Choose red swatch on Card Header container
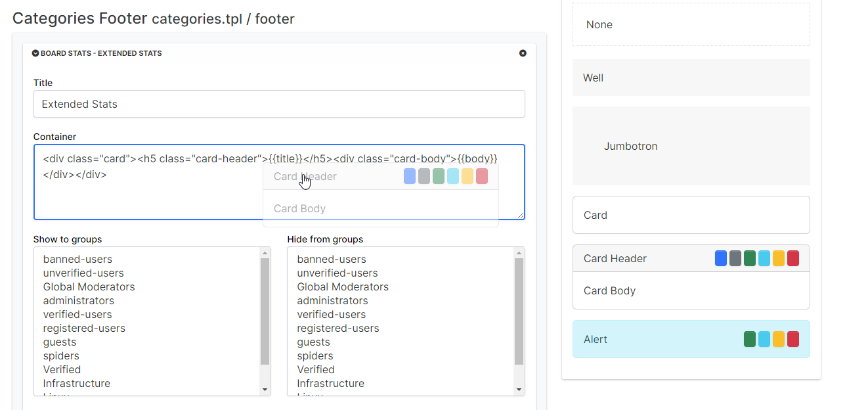Viewport: 868px width, 410px height. click(x=793, y=258)
